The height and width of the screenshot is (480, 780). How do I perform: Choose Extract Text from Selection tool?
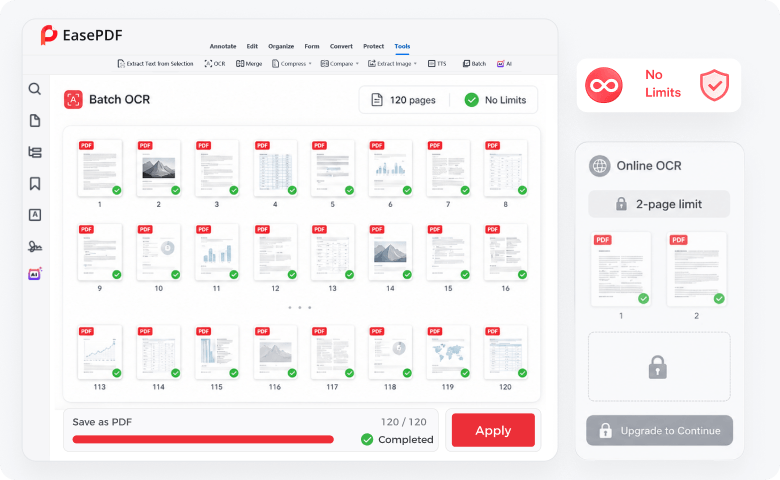pyautogui.click(x=155, y=64)
